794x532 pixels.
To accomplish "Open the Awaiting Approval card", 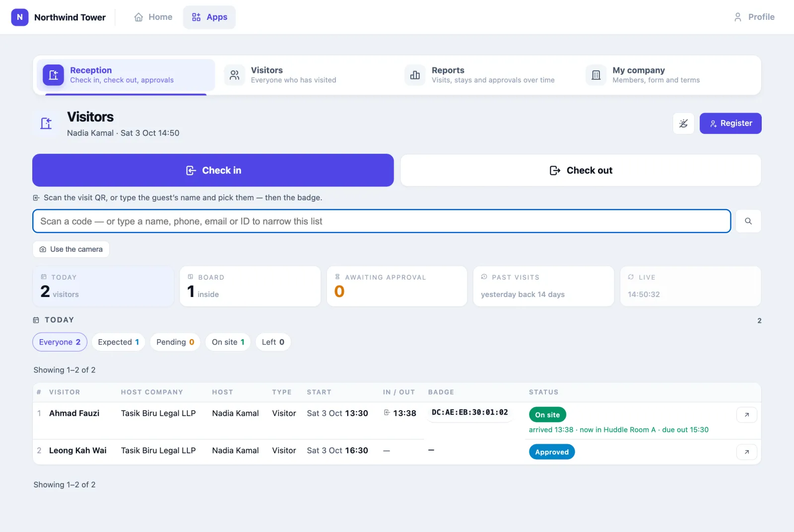I will 397,286.
